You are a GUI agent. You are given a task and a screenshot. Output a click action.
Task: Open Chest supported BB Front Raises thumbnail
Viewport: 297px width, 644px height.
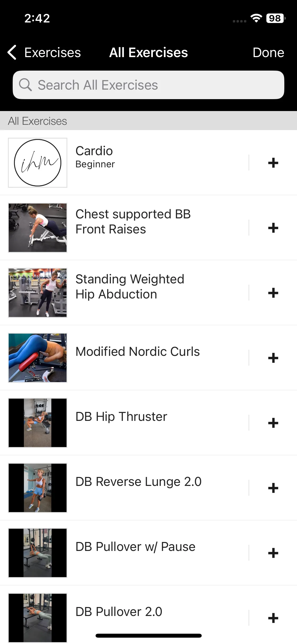pyautogui.click(x=37, y=228)
